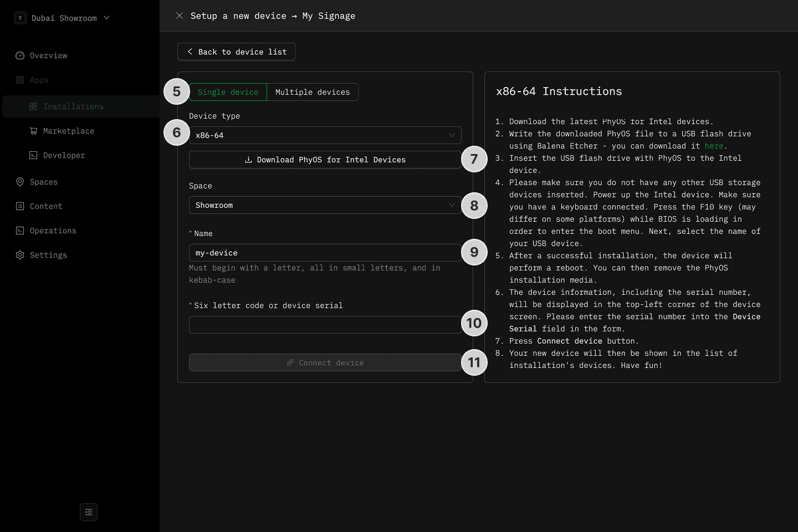Open Dubai Showroom workspace switcher
The width and height of the screenshot is (798, 532).
(x=62, y=18)
